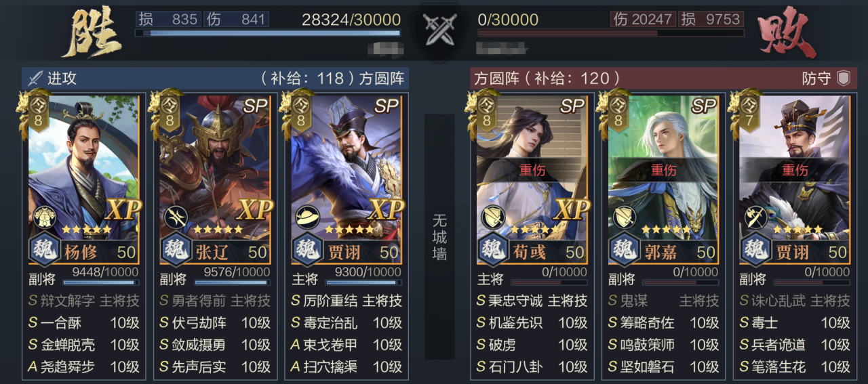Click the 无城墙 center panel
This screenshot has width=868, height=384.
439,236
